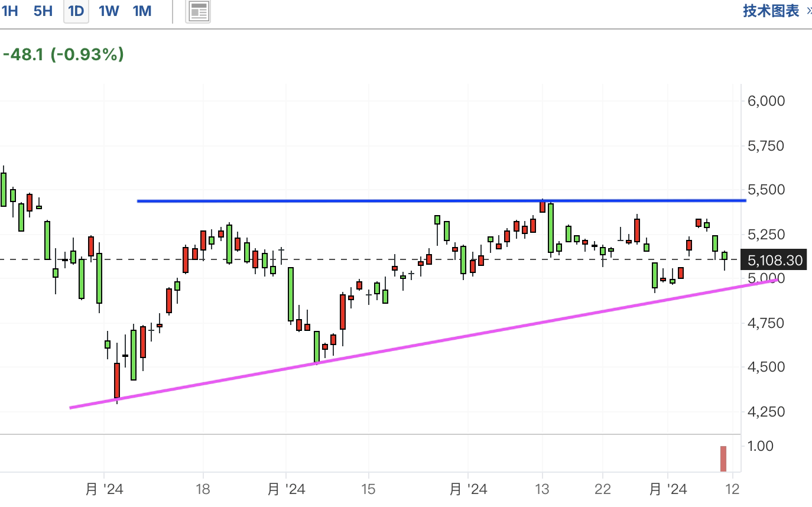Select the magenta rising trendline

coord(424,344)
